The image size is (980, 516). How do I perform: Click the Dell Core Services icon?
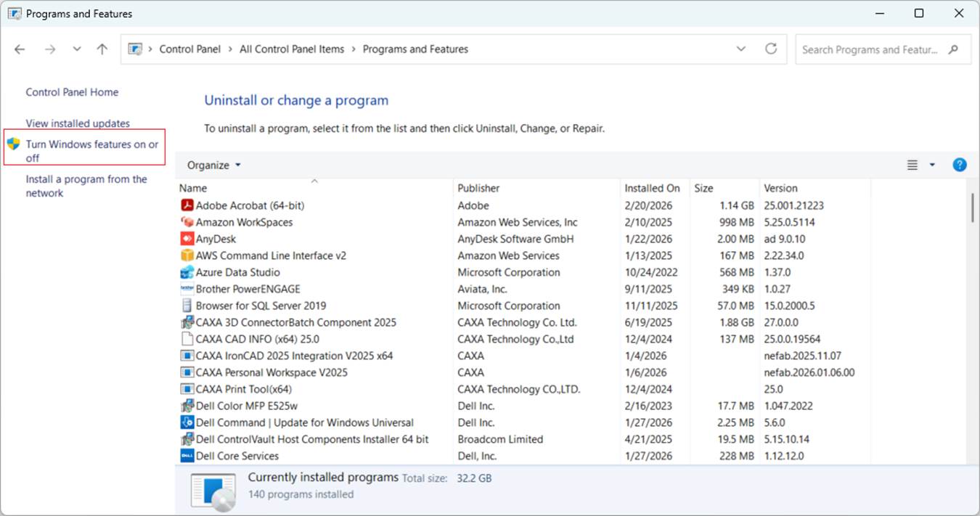click(187, 456)
